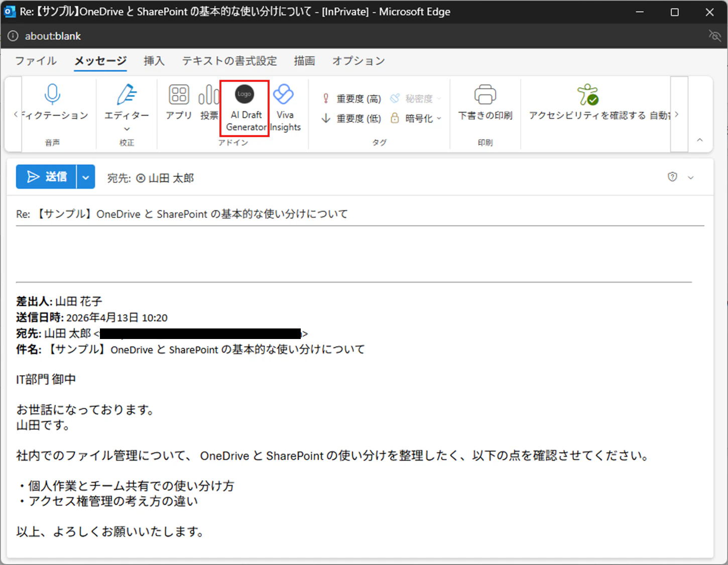Select the 山田 太郎 recipient chip name
The width and height of the screenshot is (728, 565).
(x=171, y=178)
